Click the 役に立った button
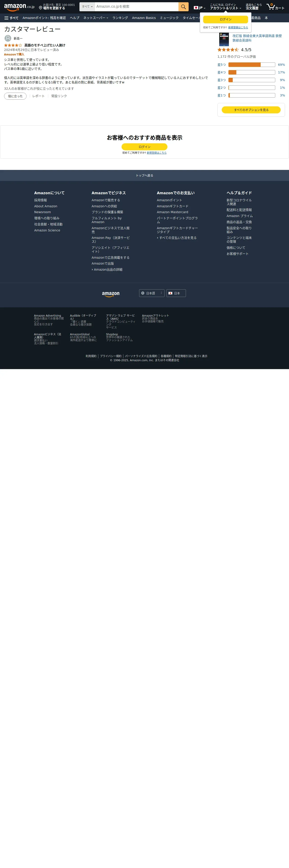Screen dimensions: 289x868 pyautogui.click(x=15, y=96)
